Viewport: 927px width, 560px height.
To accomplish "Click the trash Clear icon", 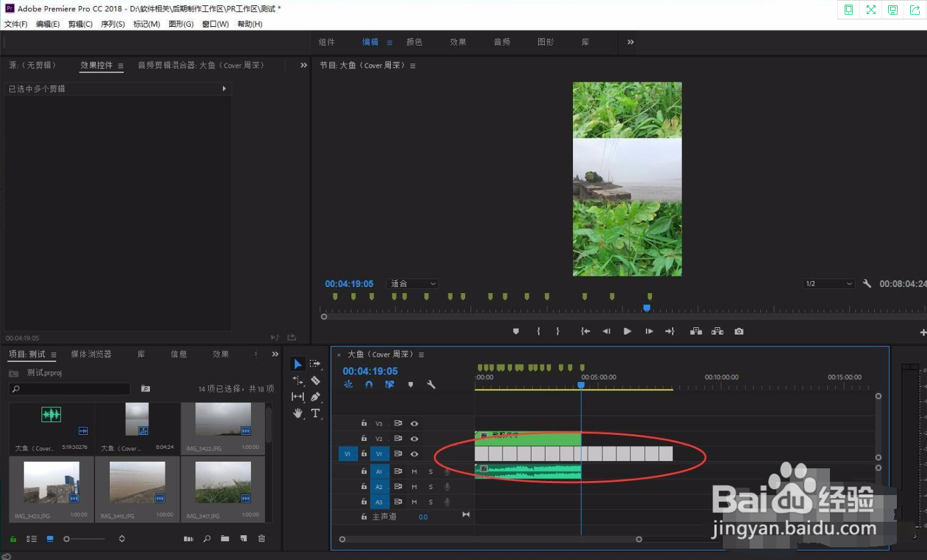I will pos(262,539).
